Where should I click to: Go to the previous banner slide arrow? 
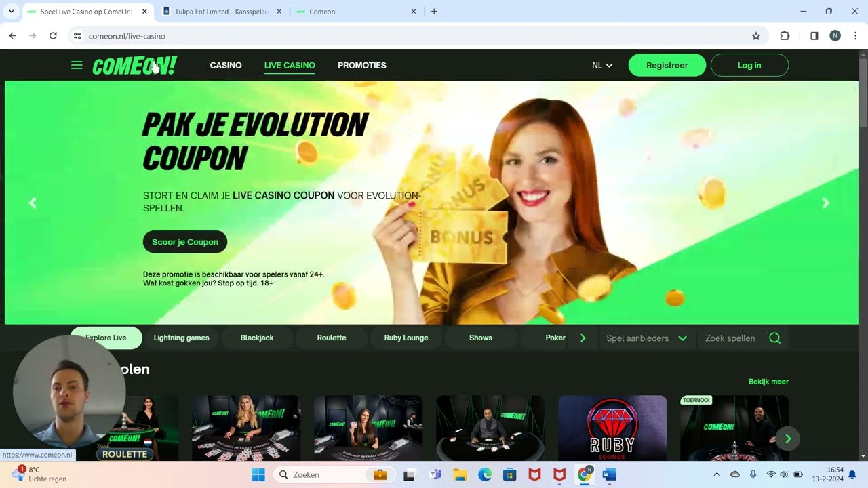pyautogui.click(x=33, y=203)
